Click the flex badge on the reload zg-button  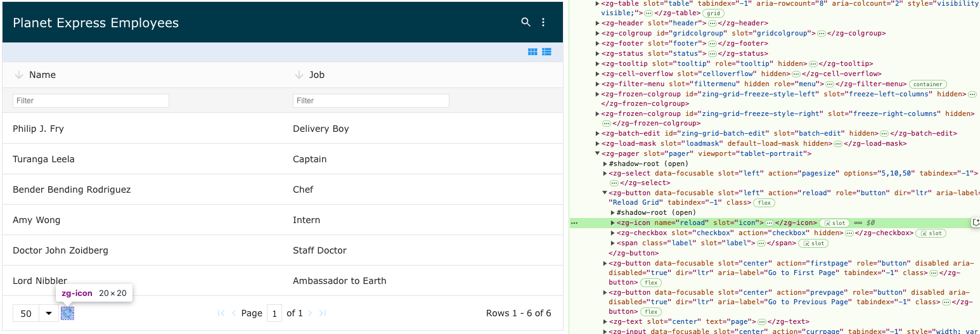pos(764,203)
